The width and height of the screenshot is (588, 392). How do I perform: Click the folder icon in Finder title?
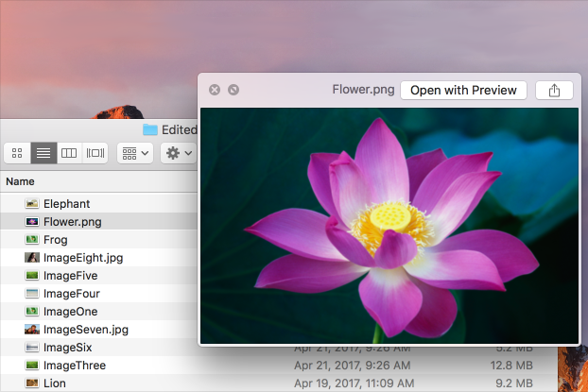(150, 129)
